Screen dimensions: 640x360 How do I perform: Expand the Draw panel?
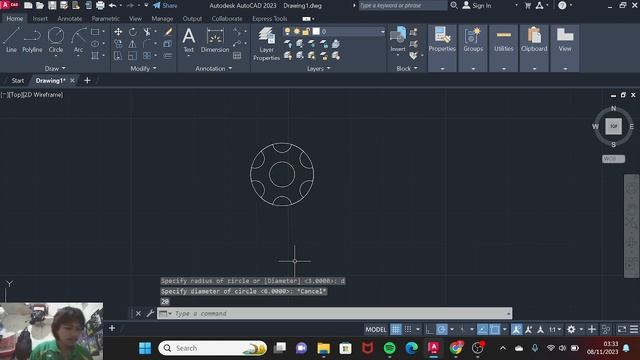click(x=55, y=69)
